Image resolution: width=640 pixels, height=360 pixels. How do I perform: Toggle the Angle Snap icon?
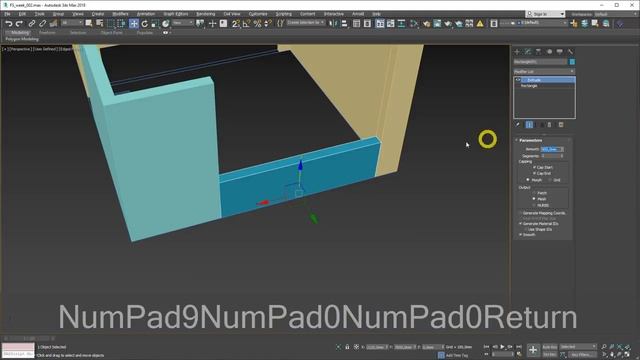(x=247, y=24)
